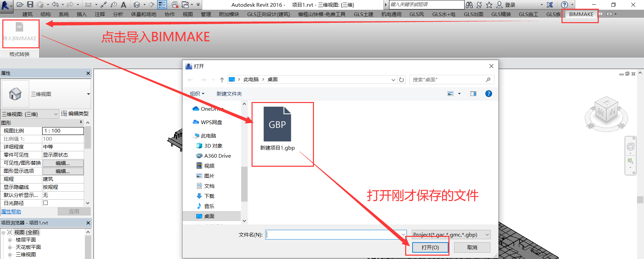Viewport: 644px width, 259px height.
Task: Click the refresh icon next to address bar
Action: click(x=401, y=80)
